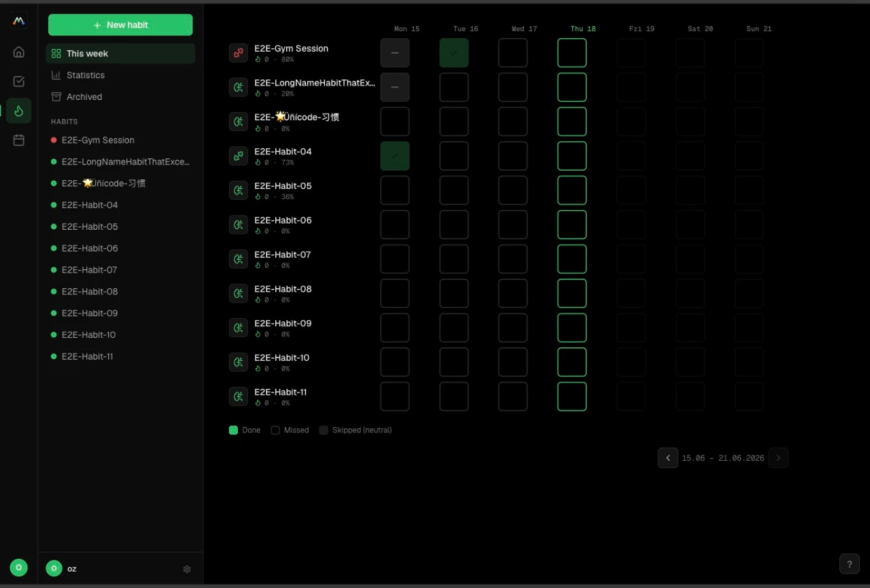Viewport: 870px width, 588px height.
Task: Click the date range 15.06 – 21.06.2026
Action: click(723, 458)
